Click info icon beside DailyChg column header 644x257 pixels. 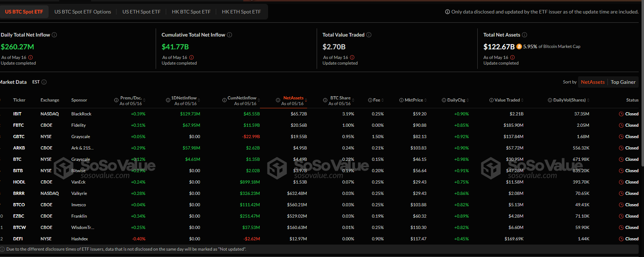pos(444,100)
